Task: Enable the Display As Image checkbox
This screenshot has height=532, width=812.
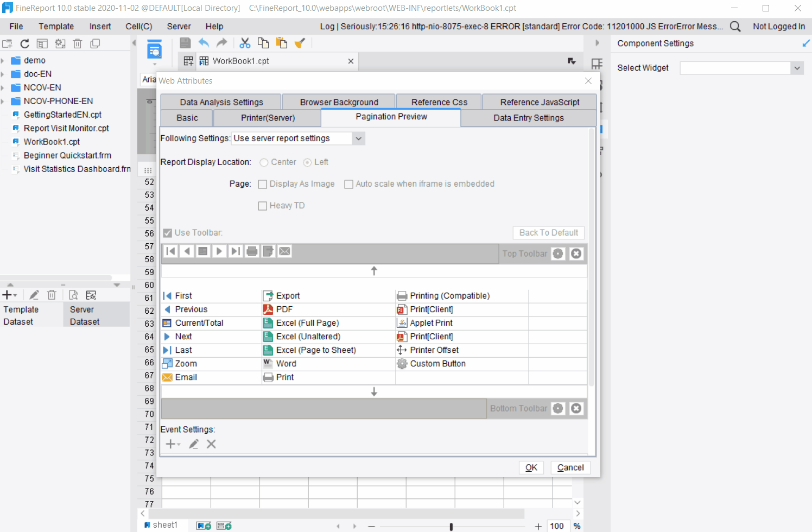Action: tap(262, 183)
